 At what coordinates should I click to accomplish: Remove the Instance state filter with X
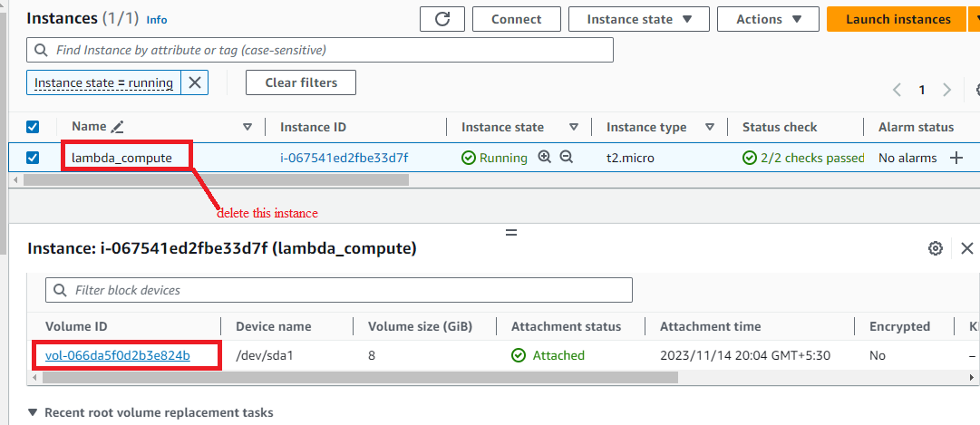pos(195,82)
